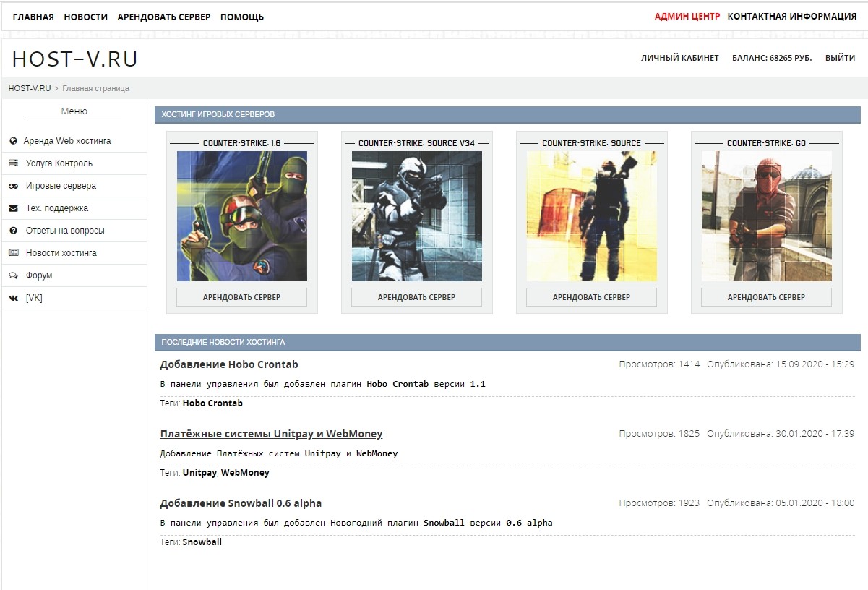Click the question mark icon beside Ответы на вопросы
Screen dimensions: 868x590
point(13,231)
